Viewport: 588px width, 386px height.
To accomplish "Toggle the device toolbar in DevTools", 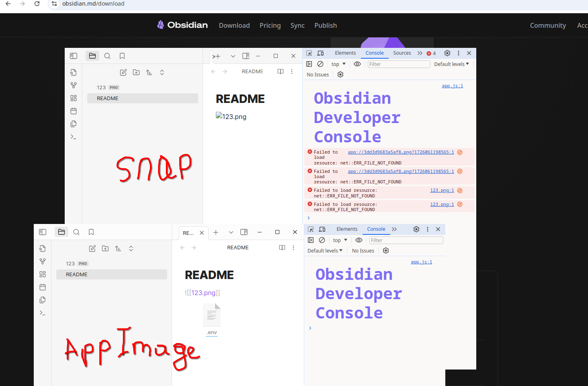I will (x=320, y=53).
